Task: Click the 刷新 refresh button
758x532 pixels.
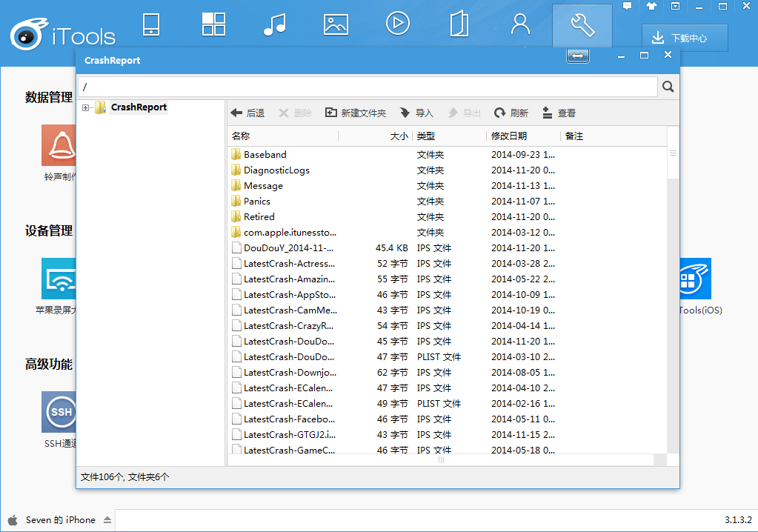Action: [x=511, y=113]
